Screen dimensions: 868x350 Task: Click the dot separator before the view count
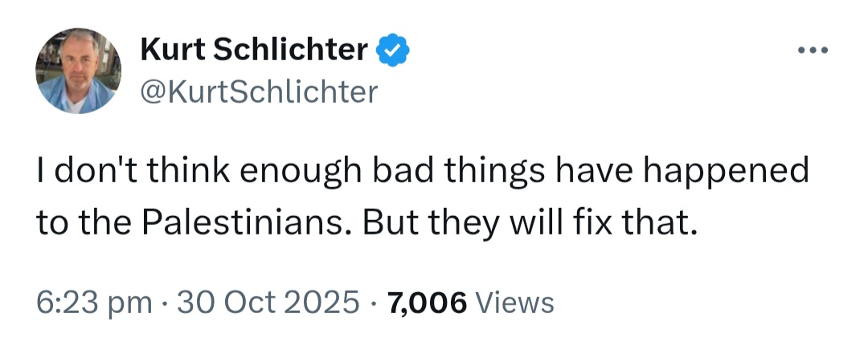coord(373,303)
